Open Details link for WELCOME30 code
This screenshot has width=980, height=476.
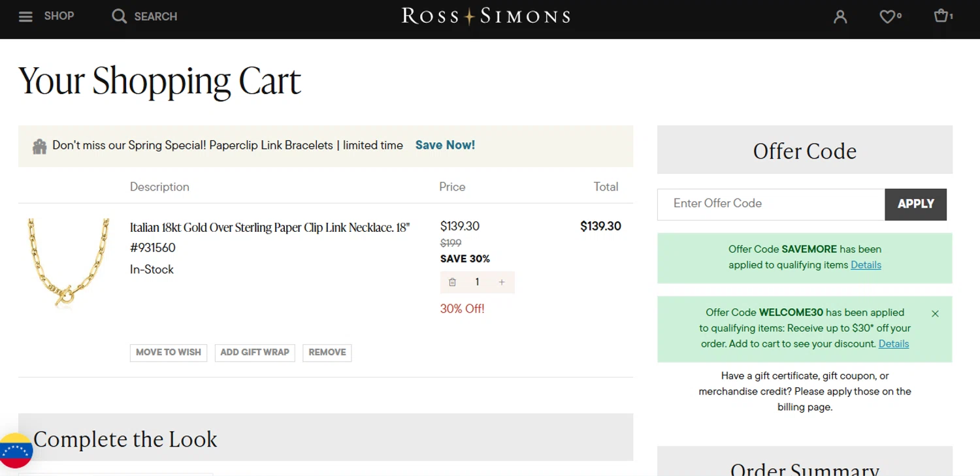[x=893, y=344]
